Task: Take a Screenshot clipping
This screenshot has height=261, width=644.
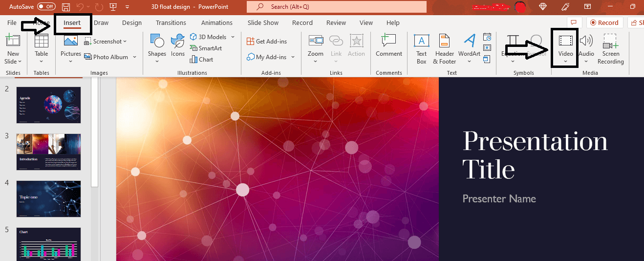Action: click(105, 42)
